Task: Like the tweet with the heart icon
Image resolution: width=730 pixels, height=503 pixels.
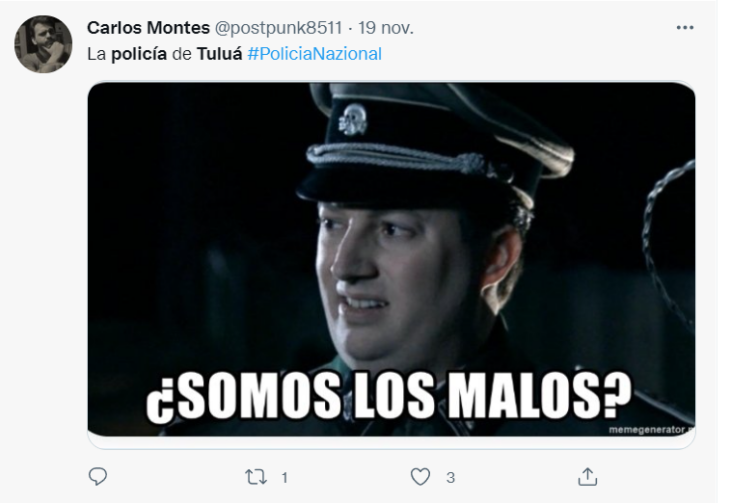Action: 420,477
